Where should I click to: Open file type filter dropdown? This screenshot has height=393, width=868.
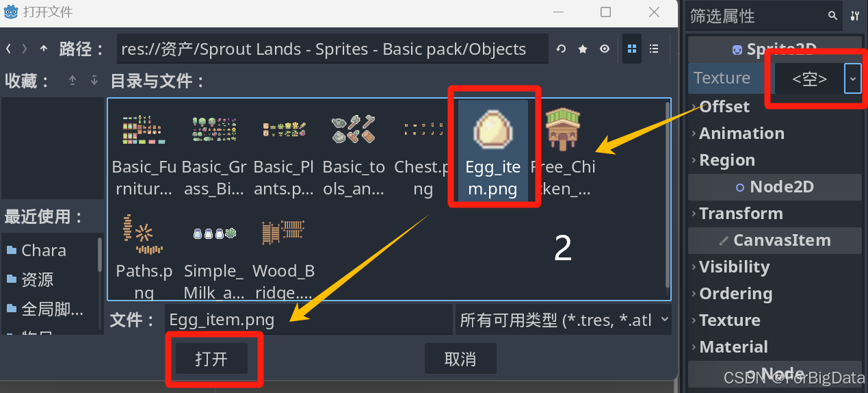click(x=564, y=320)
